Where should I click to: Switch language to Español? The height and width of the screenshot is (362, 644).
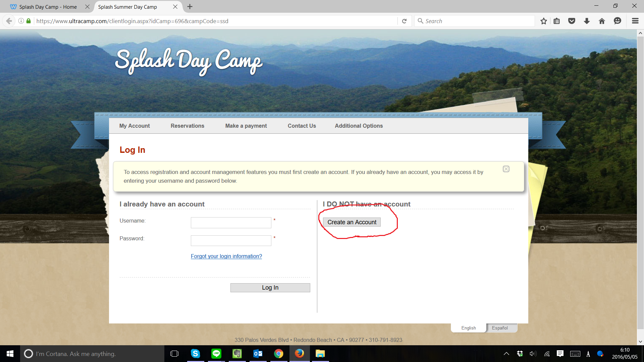[x=500, y=328]
